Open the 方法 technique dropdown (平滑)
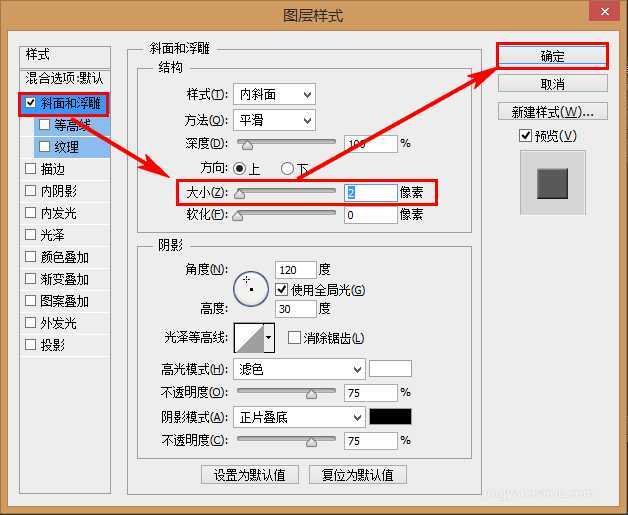628x515 pixels. (x=273, y=120)
